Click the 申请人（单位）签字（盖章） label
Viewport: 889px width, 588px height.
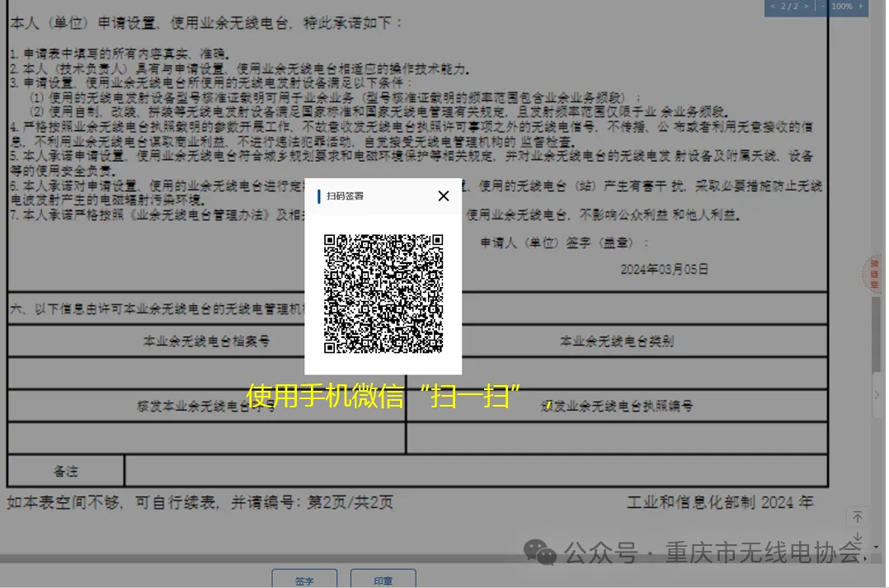point(565,242)
